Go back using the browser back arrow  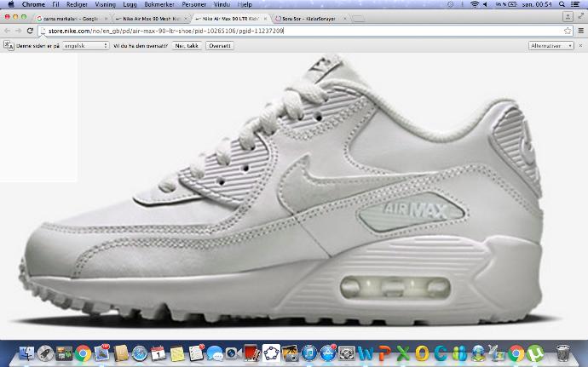click(x=7, y=31)
